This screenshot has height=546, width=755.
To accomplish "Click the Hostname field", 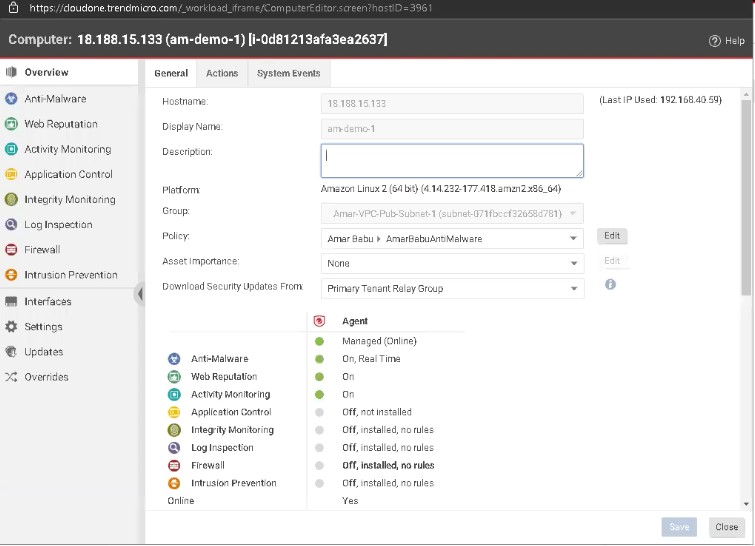I will (x=452, y=104).
